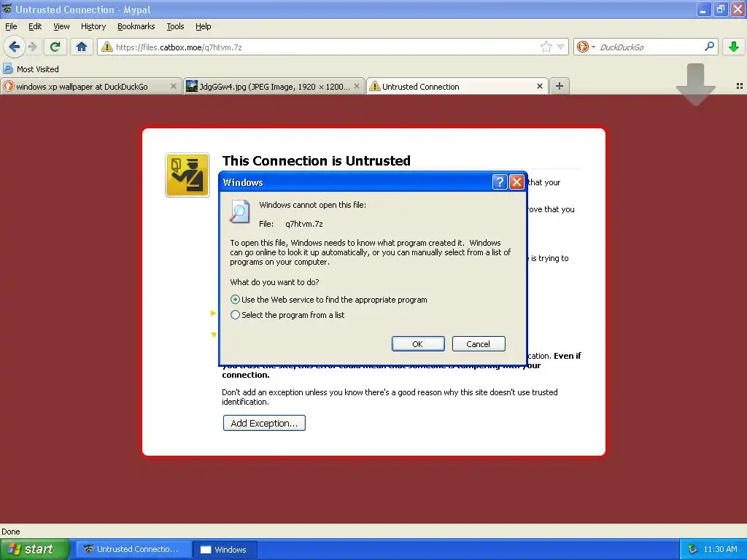Click the URL address field
The image size is (747, 560).
coord(326,47)
